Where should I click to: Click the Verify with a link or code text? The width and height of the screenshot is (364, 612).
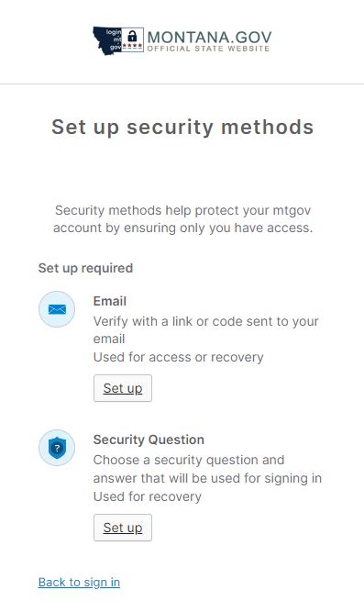(206, 329)
